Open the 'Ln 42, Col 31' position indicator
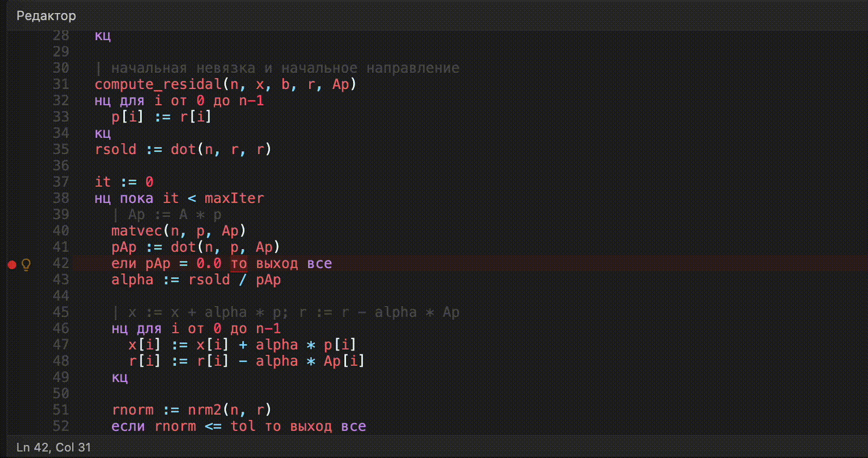The width and height of the screenshot is (868, 458). tap(54, 447)
